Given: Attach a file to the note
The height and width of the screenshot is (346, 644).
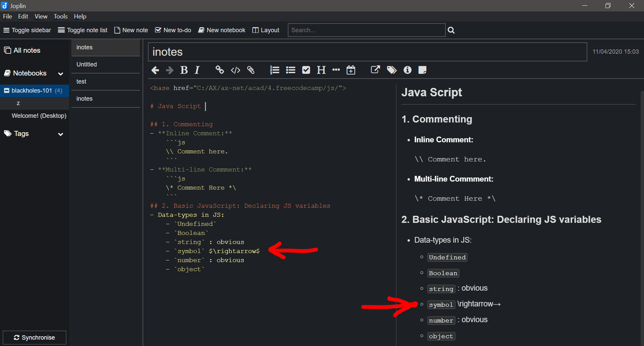Looking at the screenshot, I should [x=251, y=70].
